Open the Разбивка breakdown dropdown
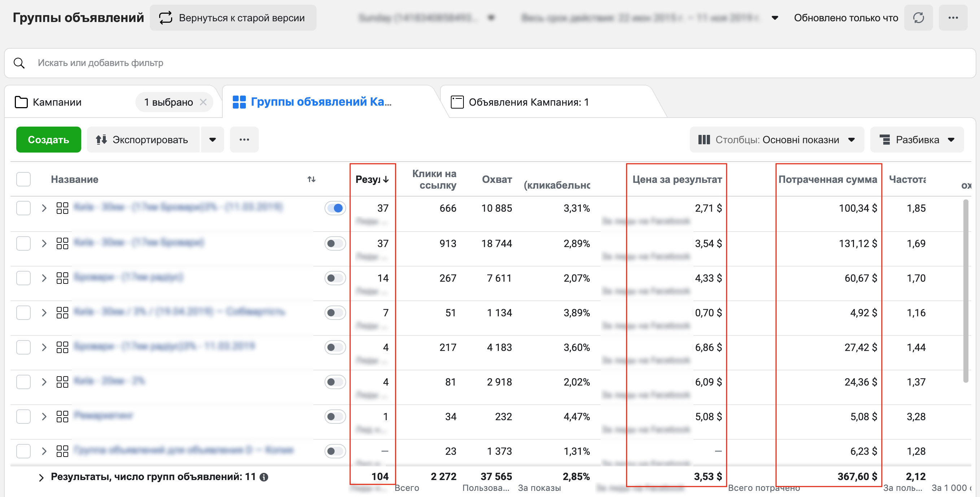The height and width of the screenshot is (497, 980). point(917,140)
